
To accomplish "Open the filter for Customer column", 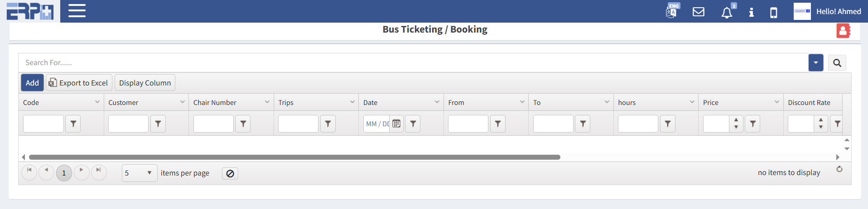I will (x=158, y=123).
